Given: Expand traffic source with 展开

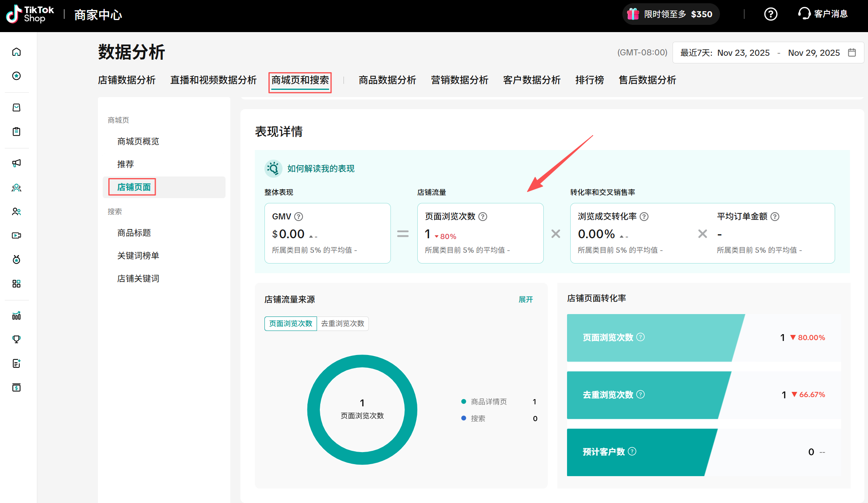Looking at the screenshot, I should [526, 300].
